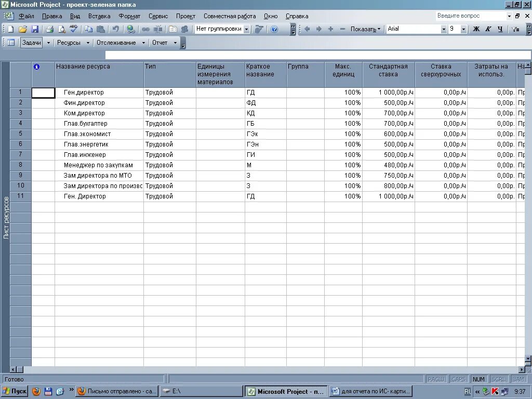The image size is (532, 399).
Task: Click the Windows Пуск start button
Action: (x=15, y=391)
